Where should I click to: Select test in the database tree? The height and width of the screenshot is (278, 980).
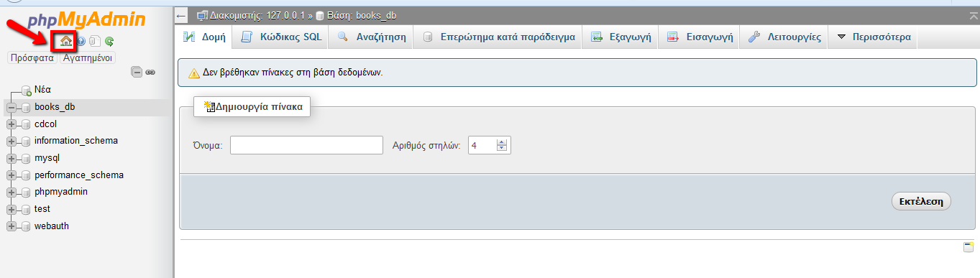click(42, 209)
